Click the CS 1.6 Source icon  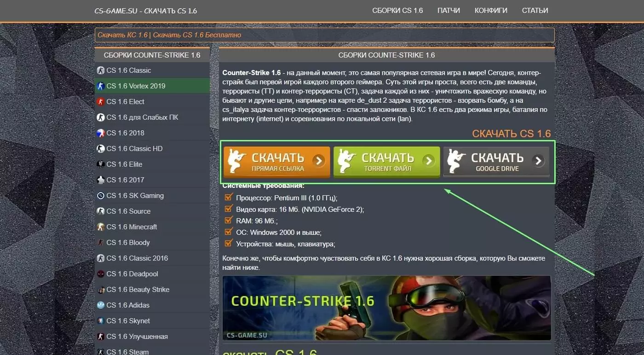point(101,211)
